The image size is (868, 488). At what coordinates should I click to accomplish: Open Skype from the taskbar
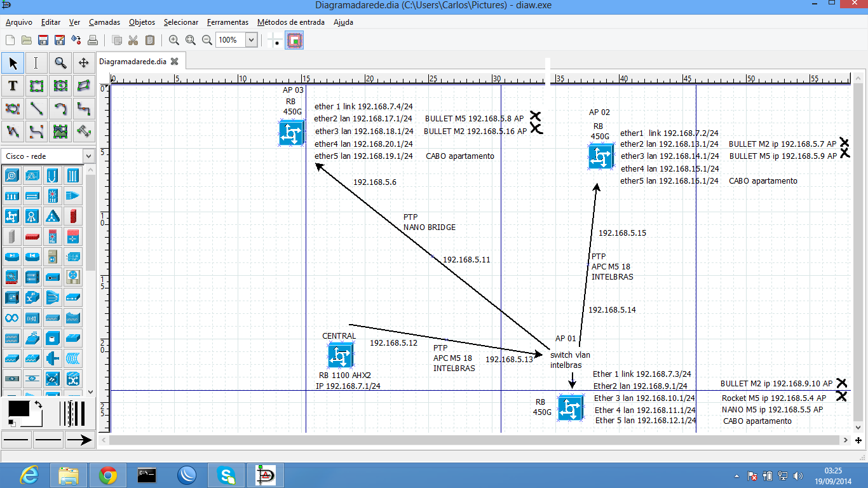(x=226, y=475)
